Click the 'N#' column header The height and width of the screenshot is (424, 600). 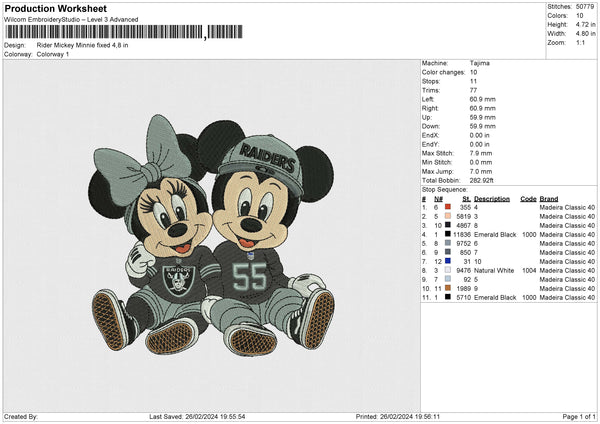coord(439,199)
